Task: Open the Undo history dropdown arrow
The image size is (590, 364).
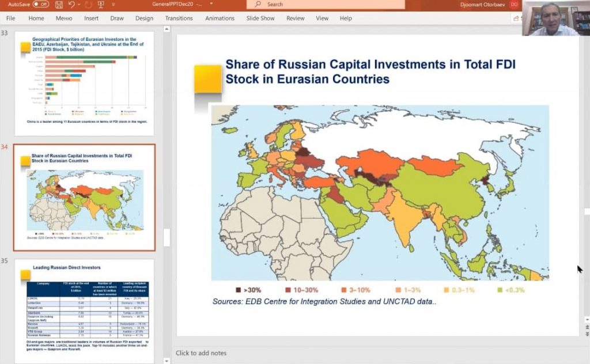Action: pyautogui.click(x=78, y=5)
